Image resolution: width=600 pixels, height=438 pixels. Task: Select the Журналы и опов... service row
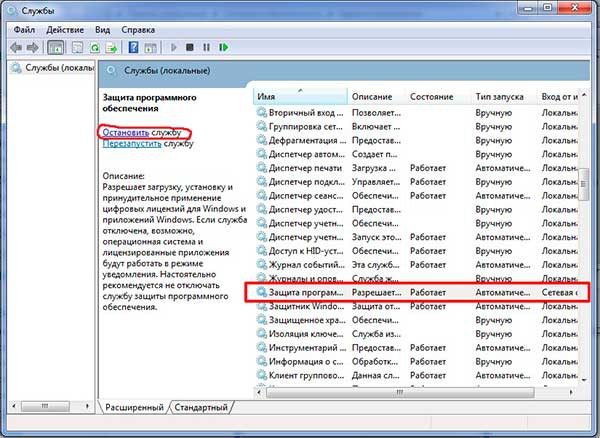(x=417, y=278)
